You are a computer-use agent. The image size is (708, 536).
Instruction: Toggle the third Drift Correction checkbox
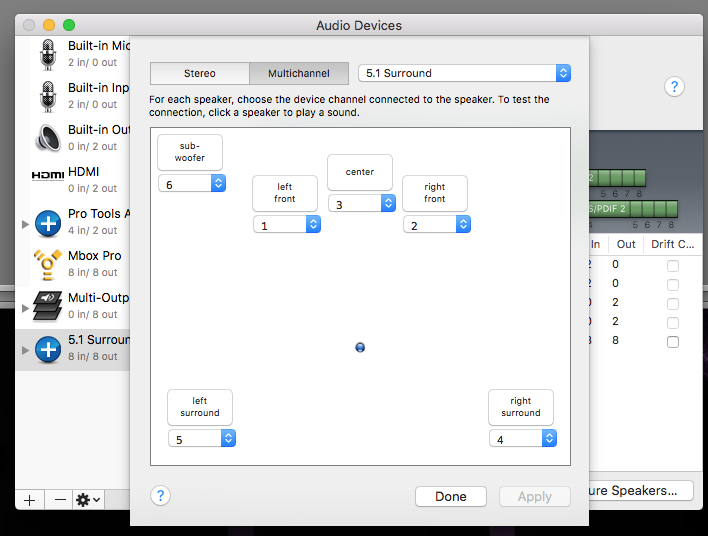tap(673, 304)
